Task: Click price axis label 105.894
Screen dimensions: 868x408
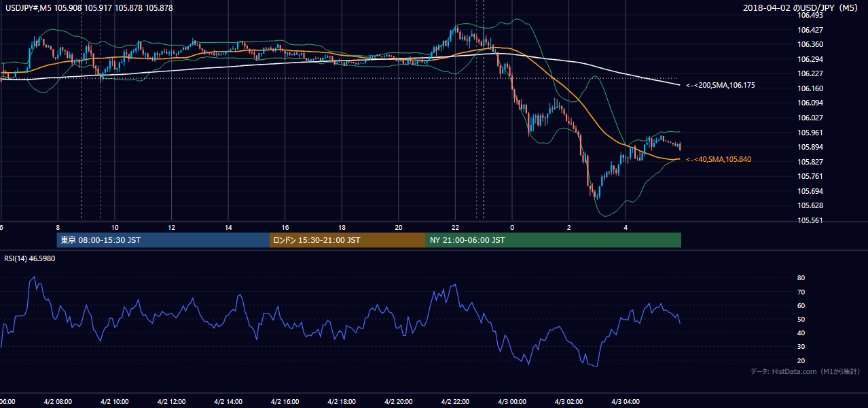Action: pos(809,147)
